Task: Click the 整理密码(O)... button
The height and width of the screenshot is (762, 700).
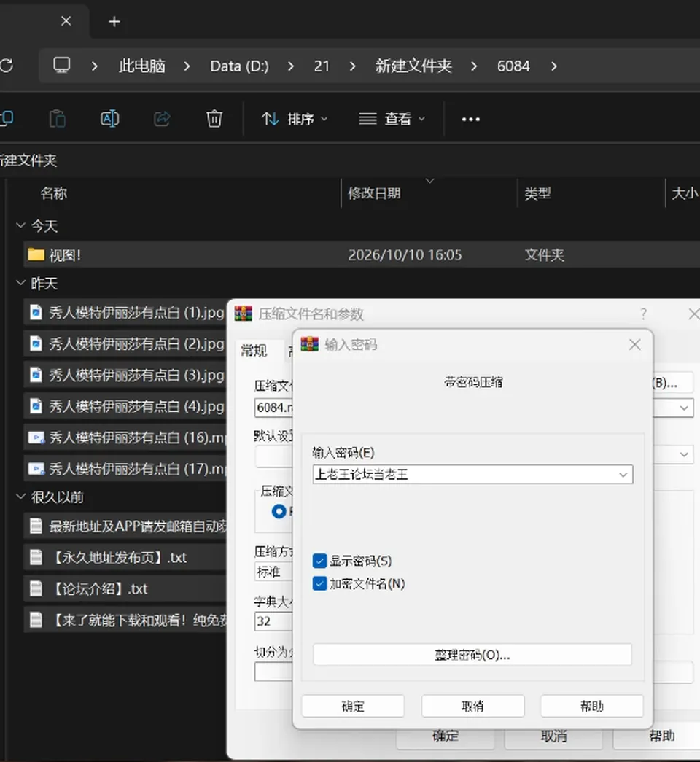Action: pyautogui.click(x=472, y=655)
